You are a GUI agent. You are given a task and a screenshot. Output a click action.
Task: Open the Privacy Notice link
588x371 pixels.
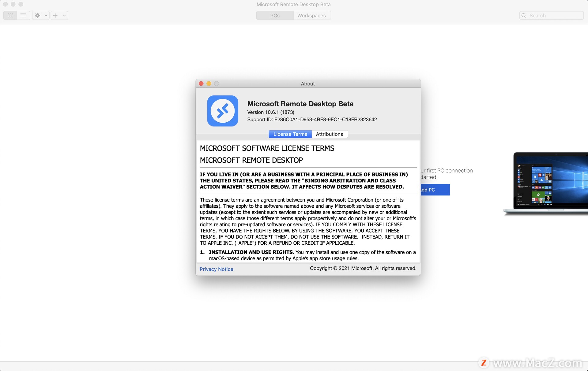pyautogui.click(x=217, y=269)
